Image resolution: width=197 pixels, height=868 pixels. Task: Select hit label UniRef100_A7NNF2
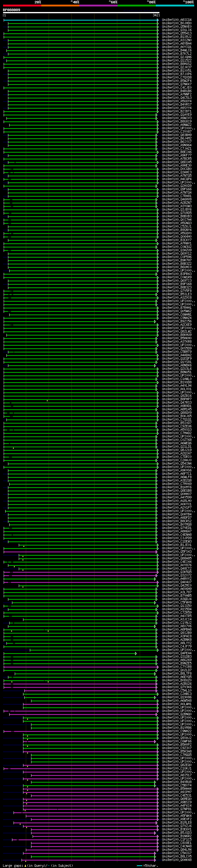(177, 94)
